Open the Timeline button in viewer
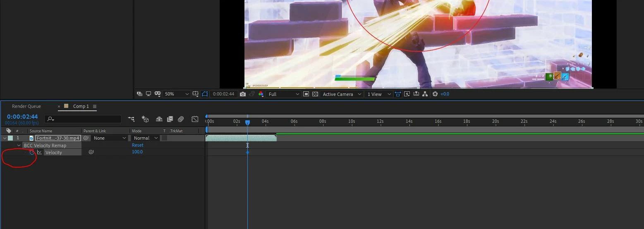The image size is (644, 229). click(x=416, y=94)
